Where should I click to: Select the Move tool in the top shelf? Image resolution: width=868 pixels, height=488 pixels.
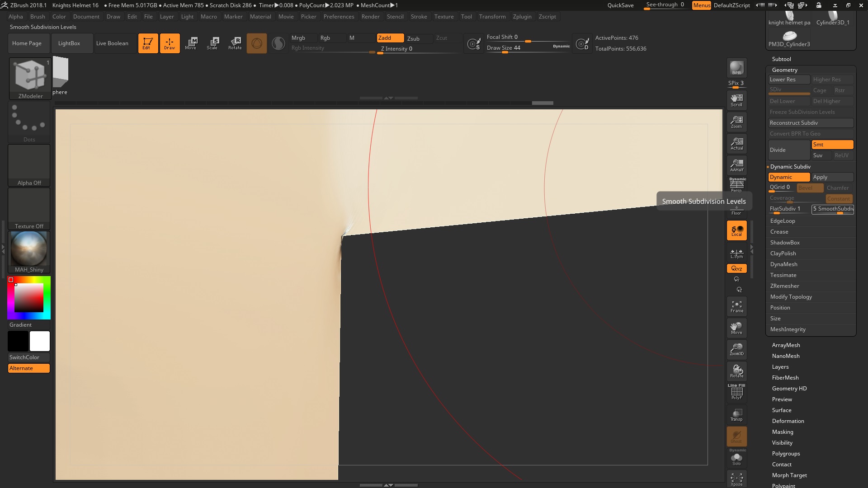pos(191,43)
